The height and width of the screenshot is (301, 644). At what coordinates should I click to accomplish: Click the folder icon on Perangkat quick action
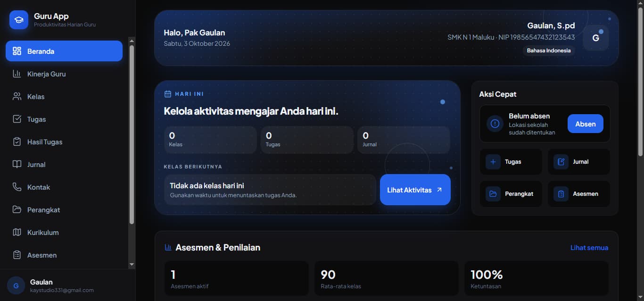(x=493, y=194)
